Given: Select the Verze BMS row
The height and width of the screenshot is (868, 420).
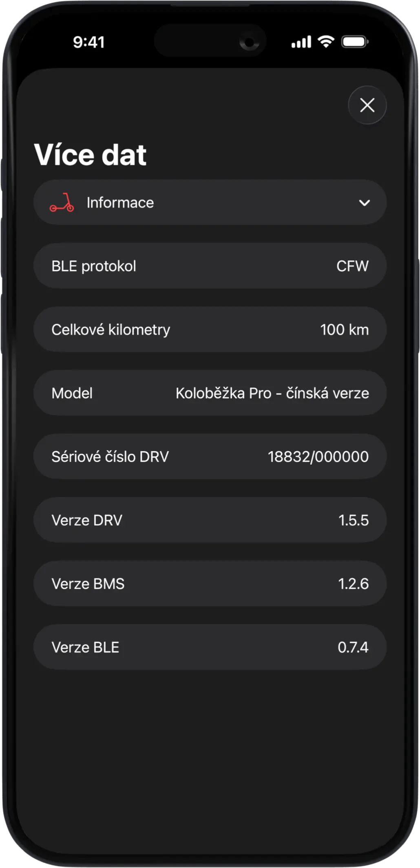Looking at the screenshot, I should click(210, 584).
